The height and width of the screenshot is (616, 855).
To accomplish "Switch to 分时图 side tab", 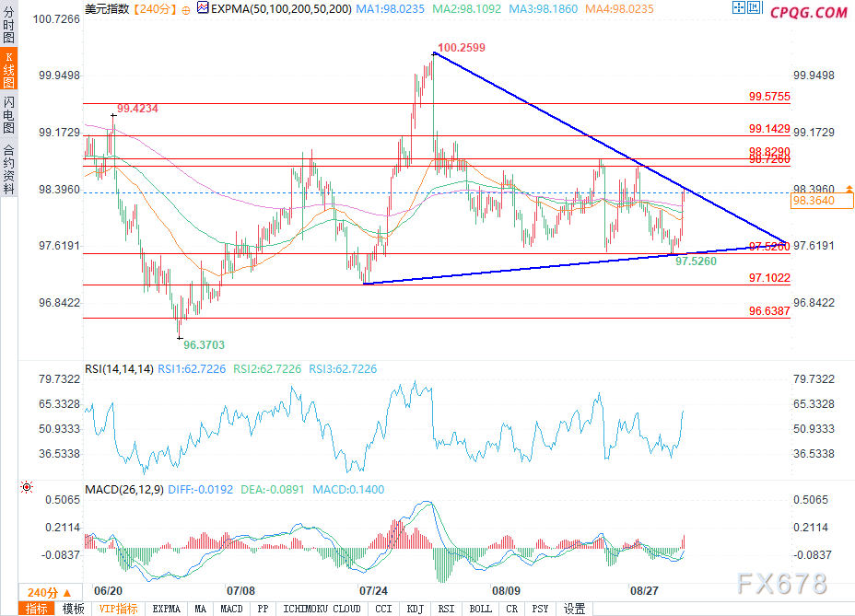I will click(x=8, y=22).
